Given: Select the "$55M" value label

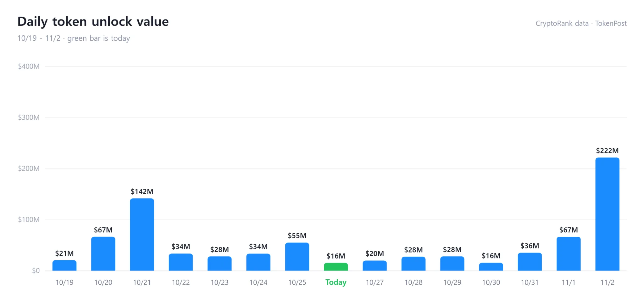Looking at the screenshot, I should coord(297,236).
